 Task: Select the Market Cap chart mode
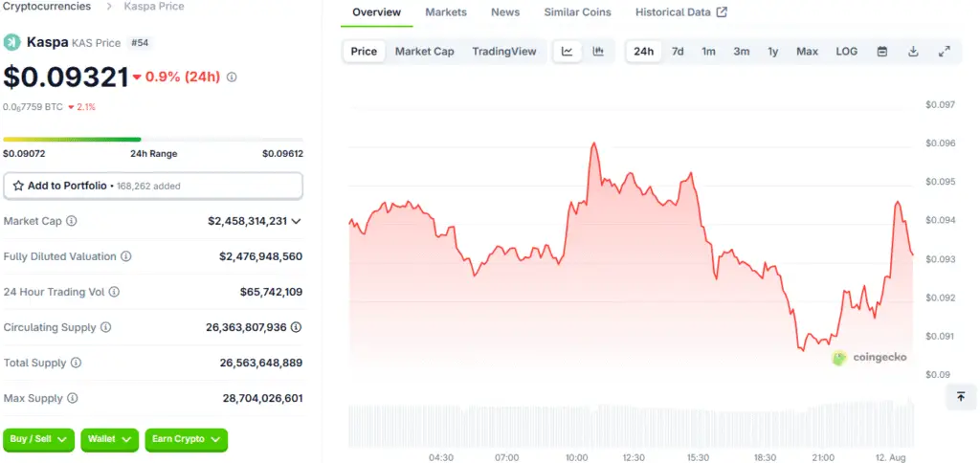(x=424, y=52)
